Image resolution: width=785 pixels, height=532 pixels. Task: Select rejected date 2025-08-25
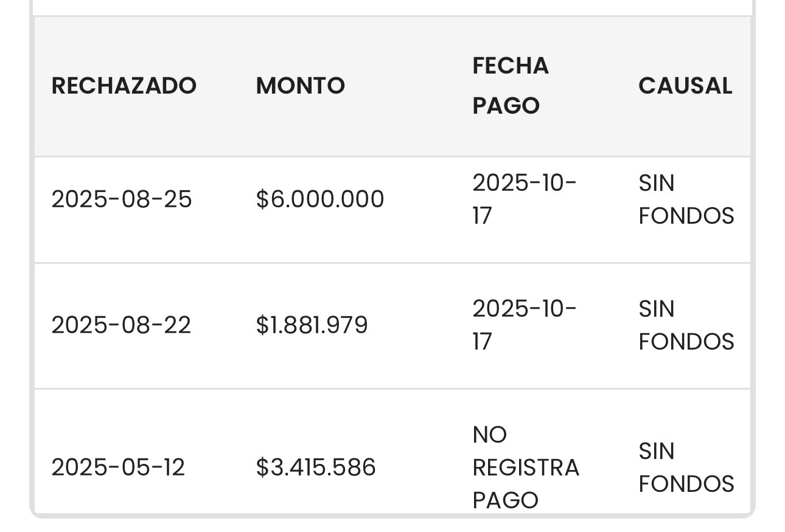122,199
